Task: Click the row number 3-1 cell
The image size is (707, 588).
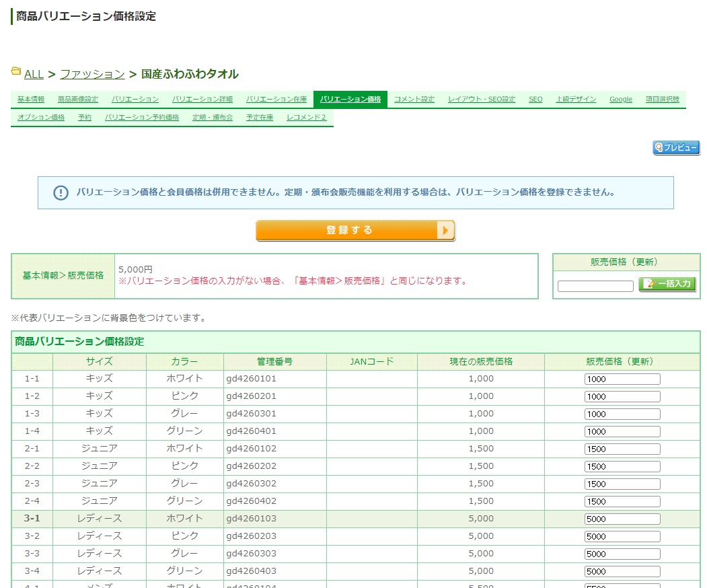Action: pyautogui.click(x=32, y=519)
